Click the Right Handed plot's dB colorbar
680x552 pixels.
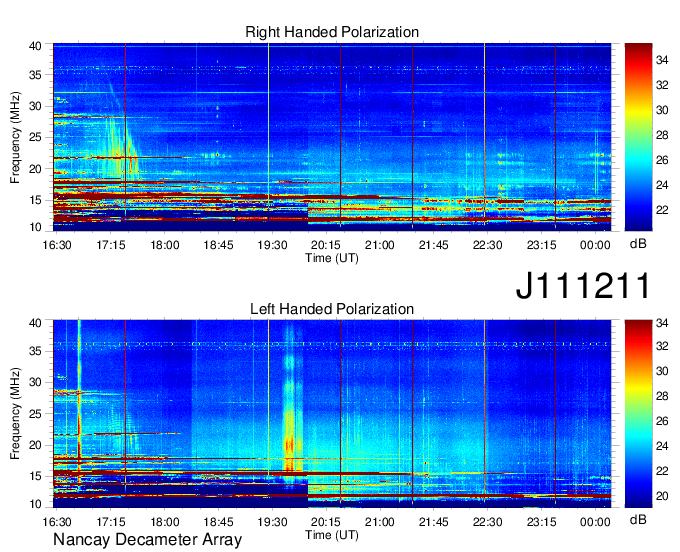[638, 137]
